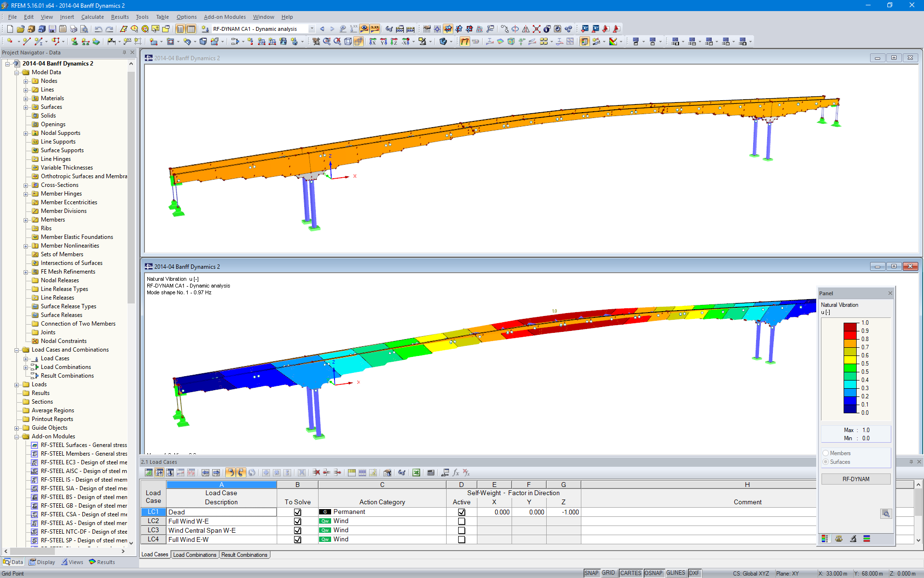This screenshot has width=924, height=578.
Task: Switch navigator to Display tab
Action: 42,562
